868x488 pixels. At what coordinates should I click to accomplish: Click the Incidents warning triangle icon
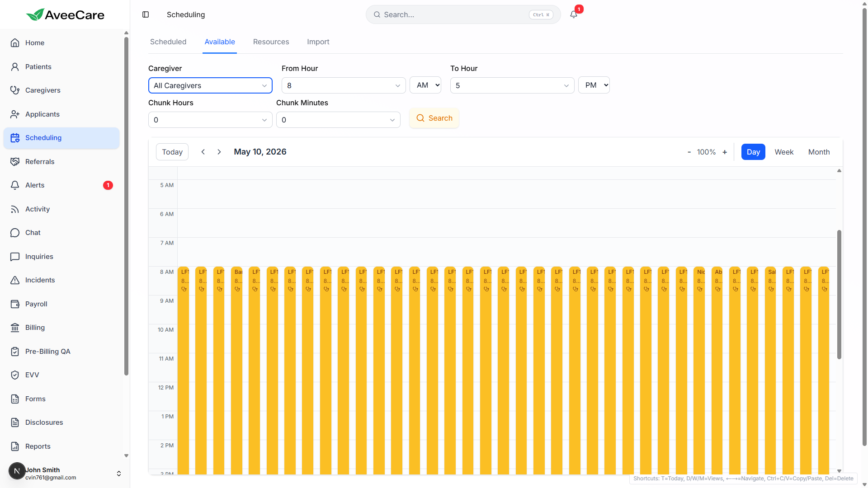click(15, 280)
